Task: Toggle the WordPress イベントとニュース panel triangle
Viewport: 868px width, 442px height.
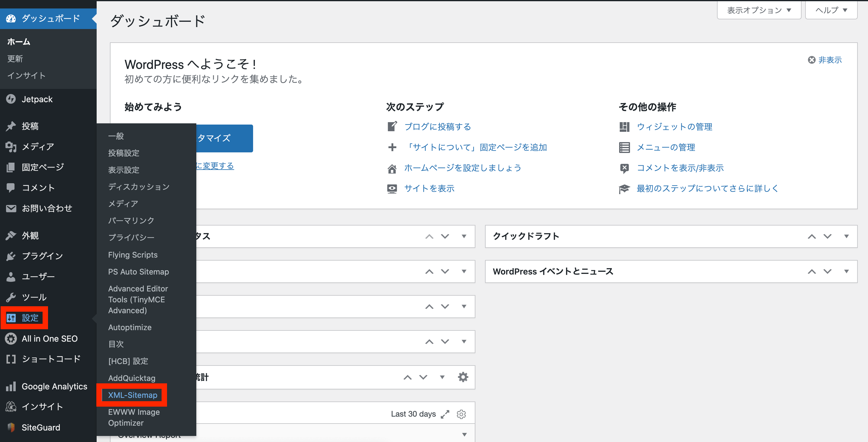Action: click(846, 271)
